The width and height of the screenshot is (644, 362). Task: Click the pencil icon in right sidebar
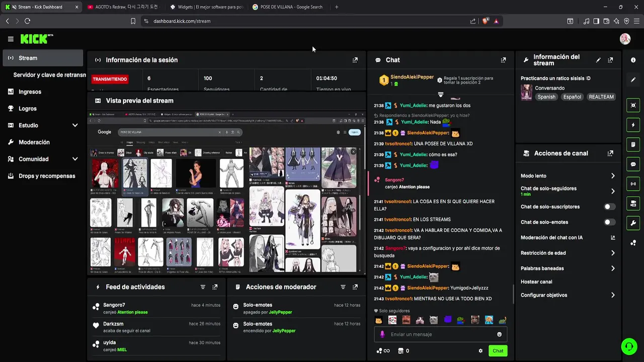[x=633, y=79]
